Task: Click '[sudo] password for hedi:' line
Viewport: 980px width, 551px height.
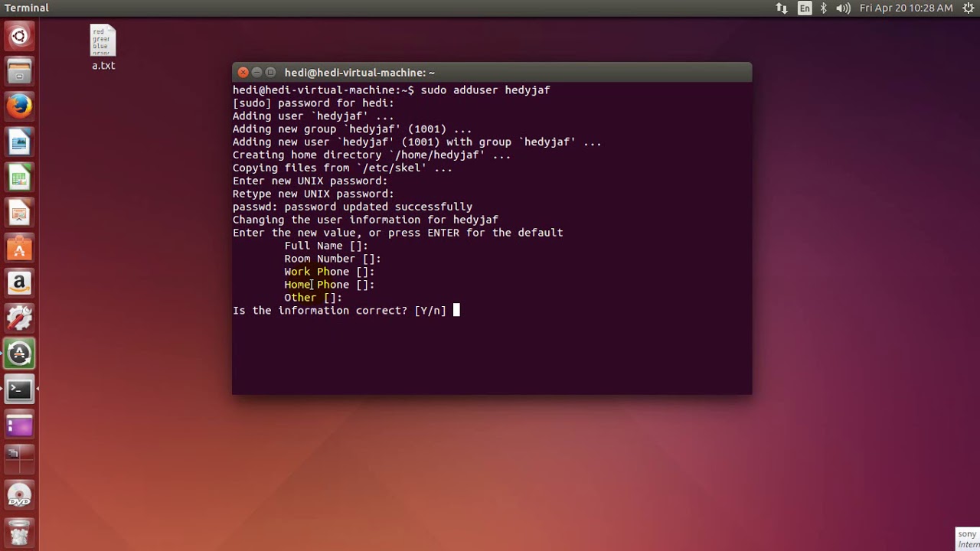Action: coord(313,103)
